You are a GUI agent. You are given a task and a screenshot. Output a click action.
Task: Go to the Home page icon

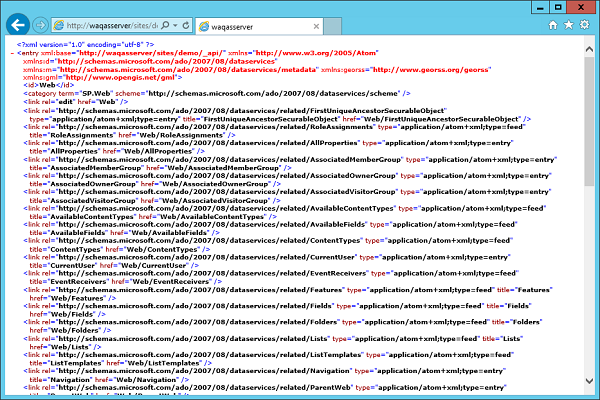pos(553,25)
